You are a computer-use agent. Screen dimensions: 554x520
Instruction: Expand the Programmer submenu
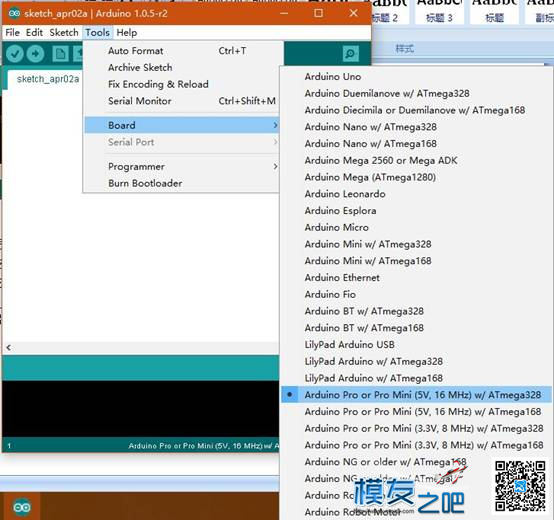[183, 166]
